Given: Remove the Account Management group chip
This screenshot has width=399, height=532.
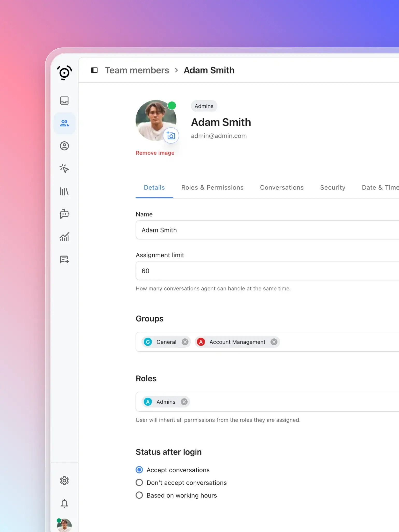Looking at the screenshot, I should tap(274, 342).
